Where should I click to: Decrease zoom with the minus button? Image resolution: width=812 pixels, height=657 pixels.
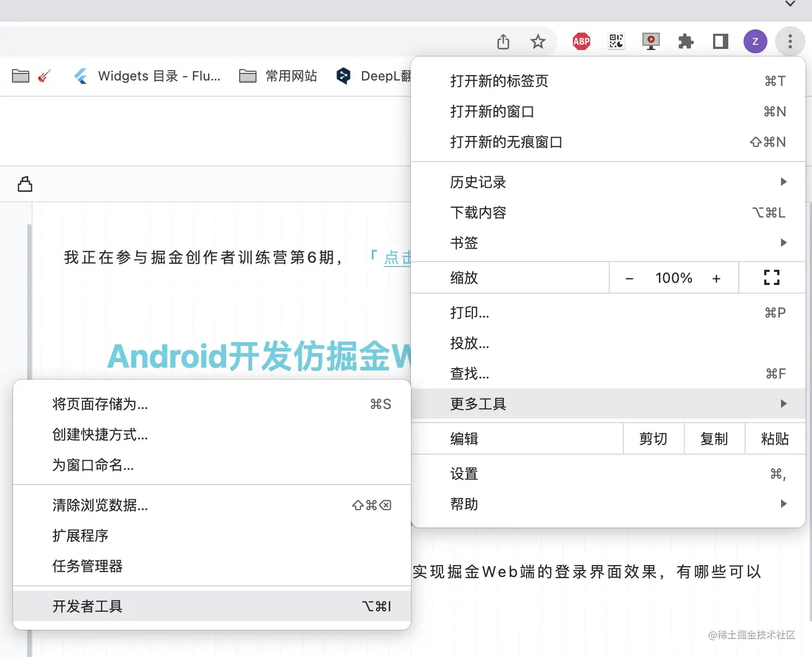pyautogui.click(x=629, y=278)
